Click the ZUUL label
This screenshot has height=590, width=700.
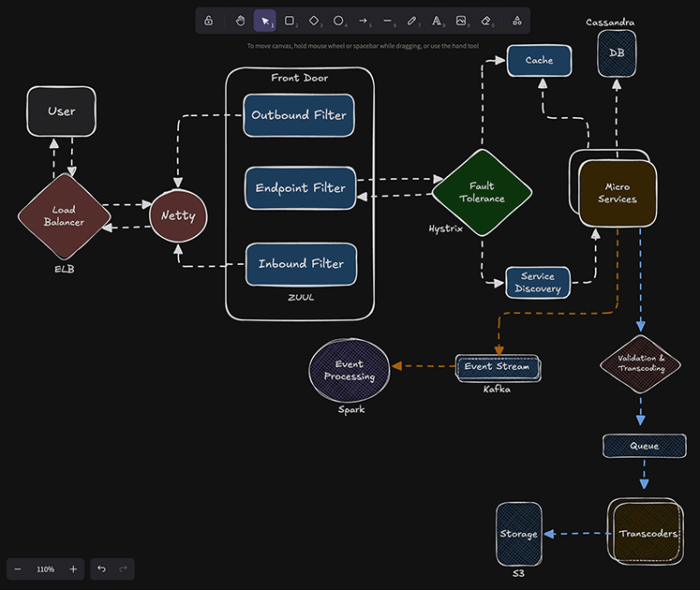pos(301,297)
